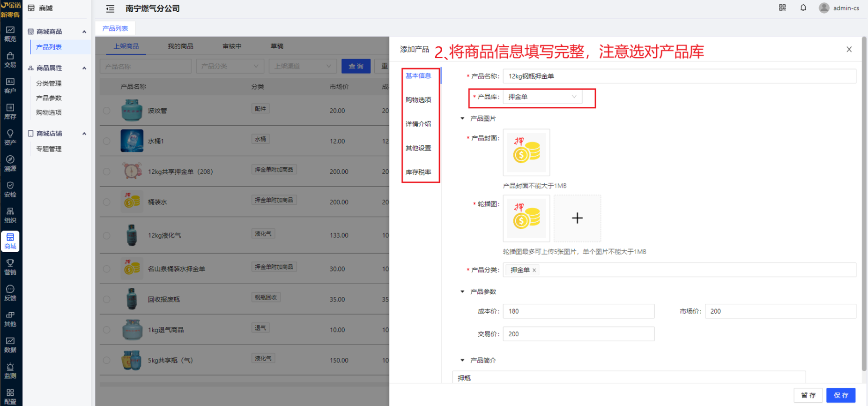Open the 监测 monitoring sidebar icon
This screenshot has width=868, height=406.
(x=10, y=370)
